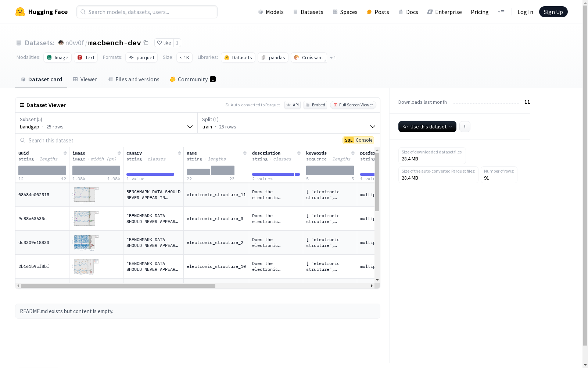Focus the top search models field
588x368 pixels.
pyautogui.click(x=147, y=12)
